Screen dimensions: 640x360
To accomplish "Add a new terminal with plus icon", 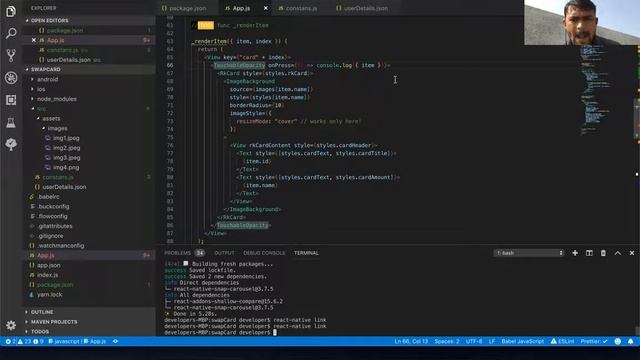I will pos(575,253).
